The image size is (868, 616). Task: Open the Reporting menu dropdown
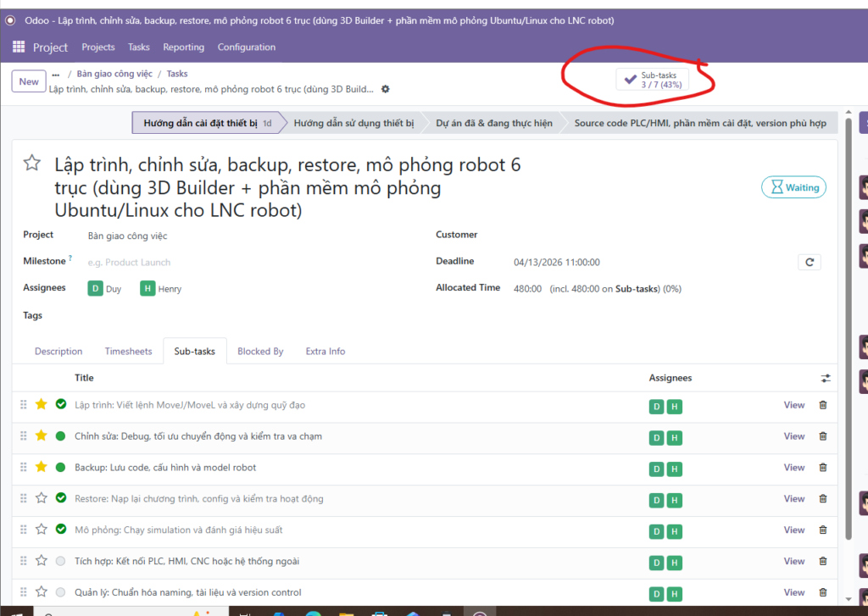183,47
